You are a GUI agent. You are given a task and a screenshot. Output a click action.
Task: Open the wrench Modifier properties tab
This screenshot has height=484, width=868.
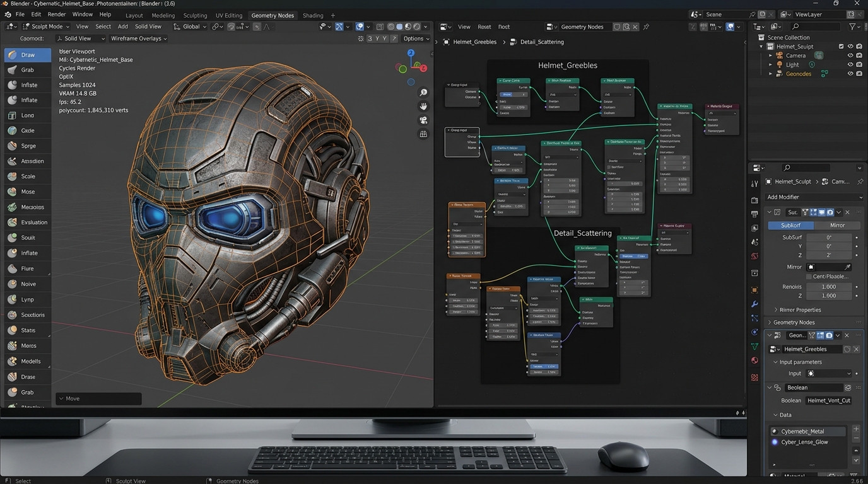(754, 304)
